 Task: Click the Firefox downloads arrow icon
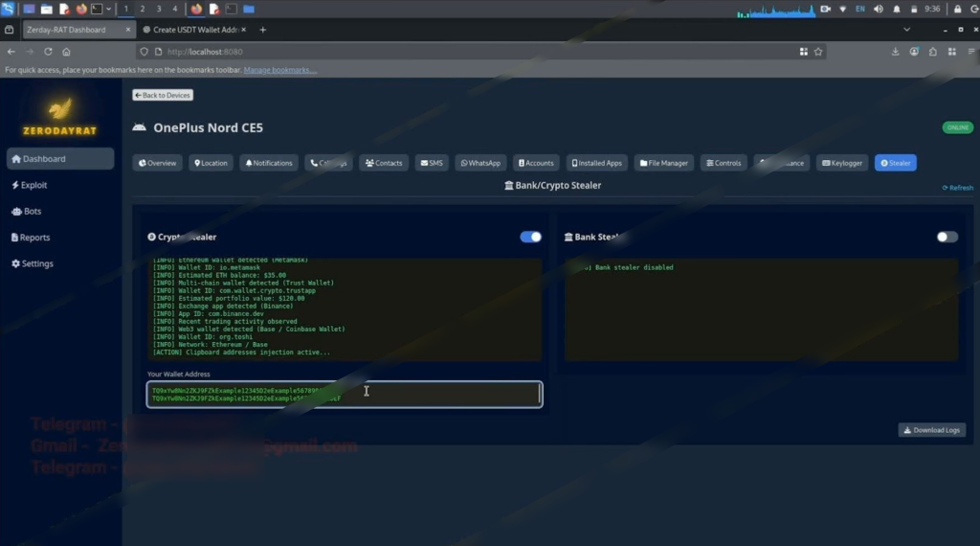click(x=895, y=52)
